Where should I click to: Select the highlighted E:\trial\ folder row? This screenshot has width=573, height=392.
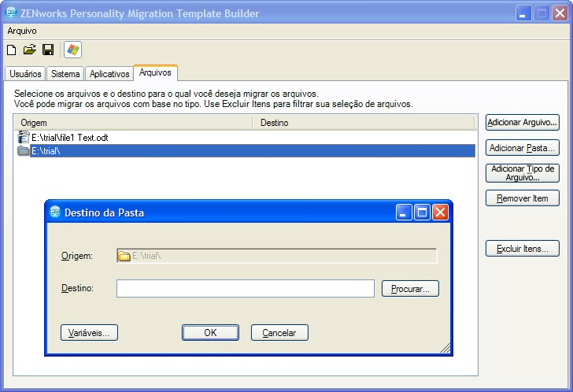(246, 150)
